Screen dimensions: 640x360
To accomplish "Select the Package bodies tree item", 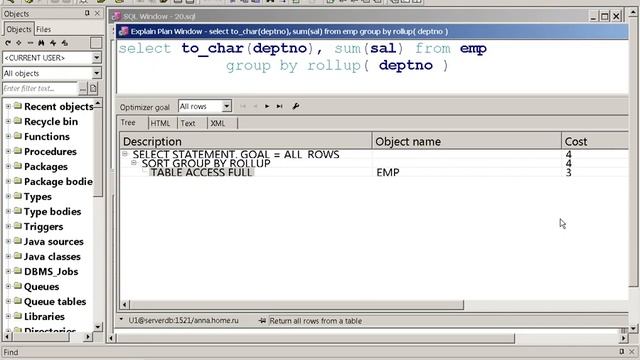I will (58, 181).
